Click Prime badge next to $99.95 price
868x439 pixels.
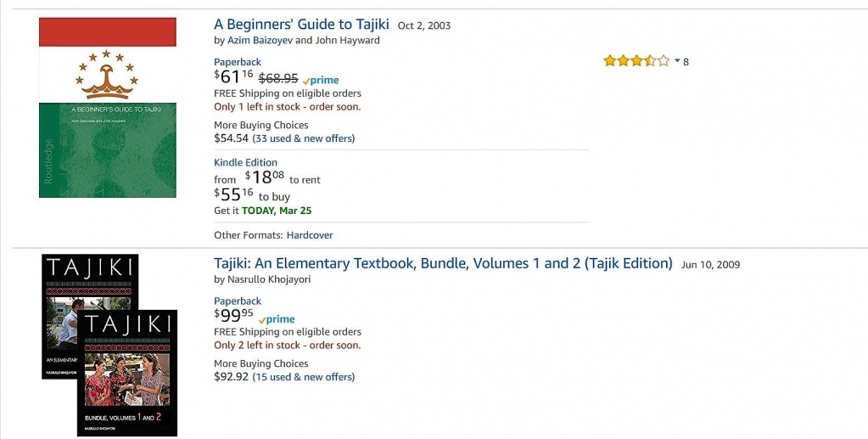(277, 319)
